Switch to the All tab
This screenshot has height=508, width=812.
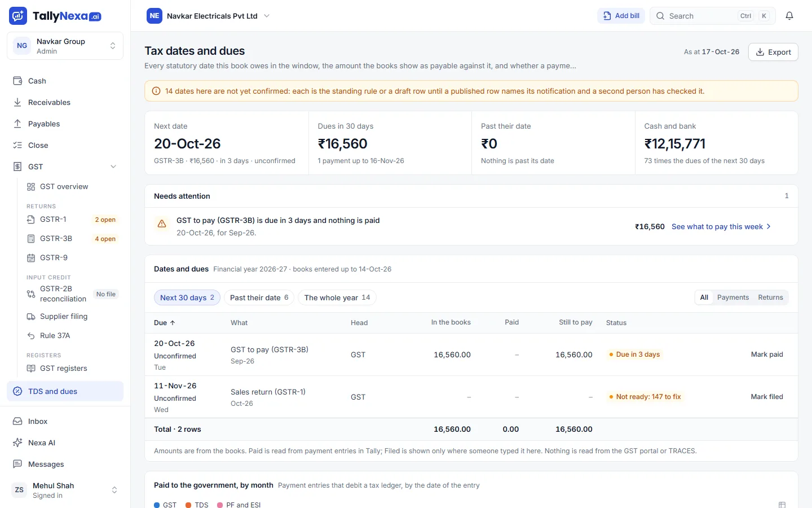(704, 297)
